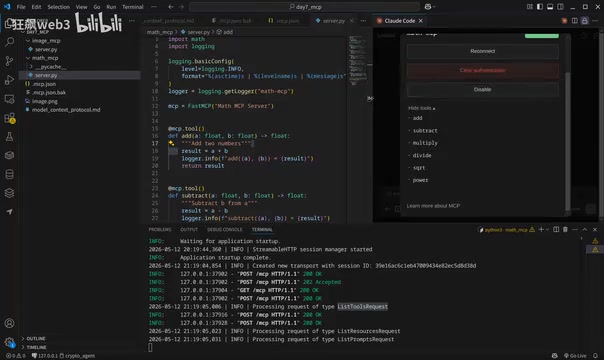Open Learn more about MCP link

pyautogui.click(x=433, y=206)
